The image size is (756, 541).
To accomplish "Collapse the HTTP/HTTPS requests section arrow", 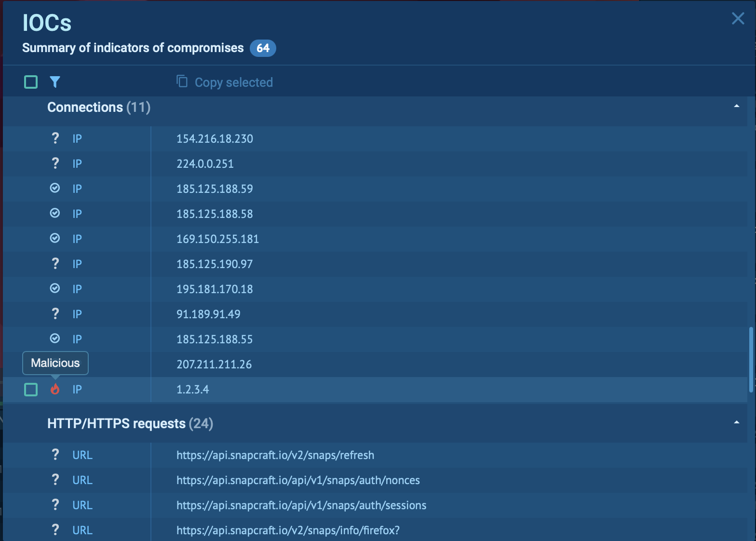I will 736,422.
